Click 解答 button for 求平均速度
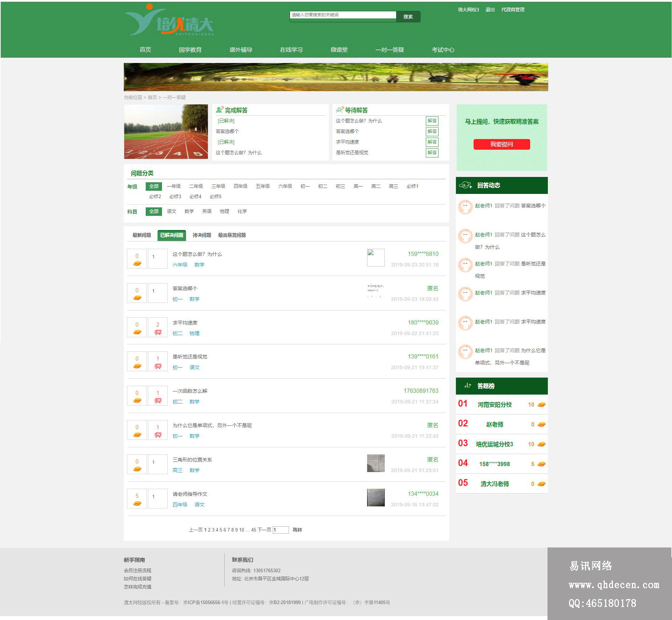This screenshot has width=672, height=620. click(x=432, y=142)
